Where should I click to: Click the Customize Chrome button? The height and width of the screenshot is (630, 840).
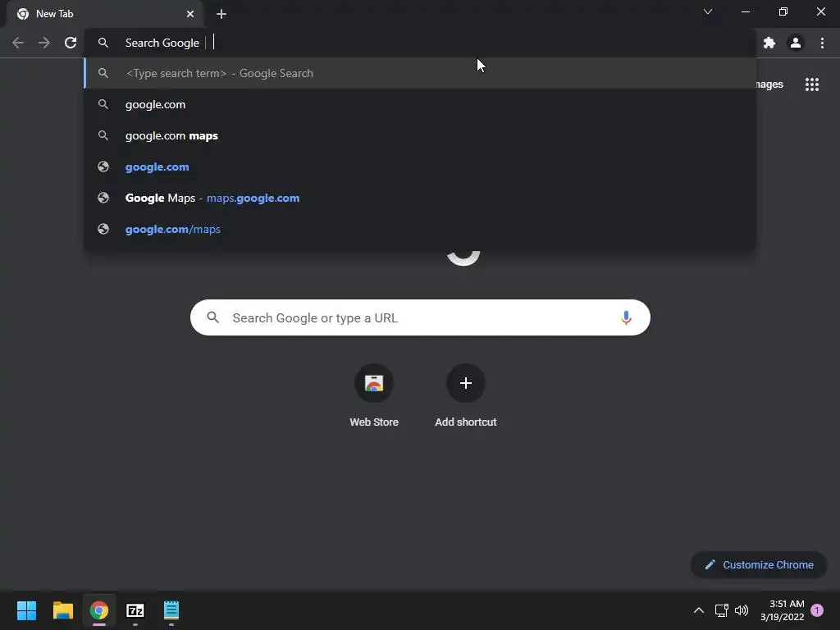click(759, 564)
